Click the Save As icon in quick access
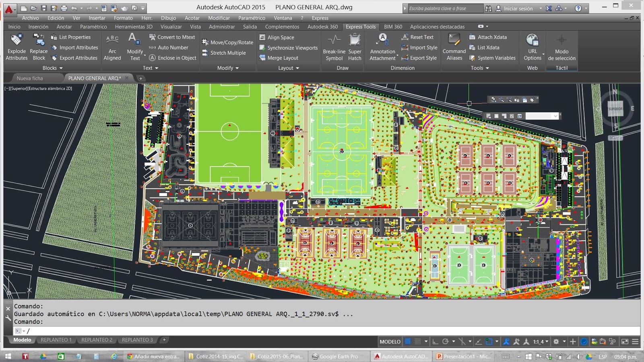Viewport: 644px width, 362px height. click(x=54, y=8)
